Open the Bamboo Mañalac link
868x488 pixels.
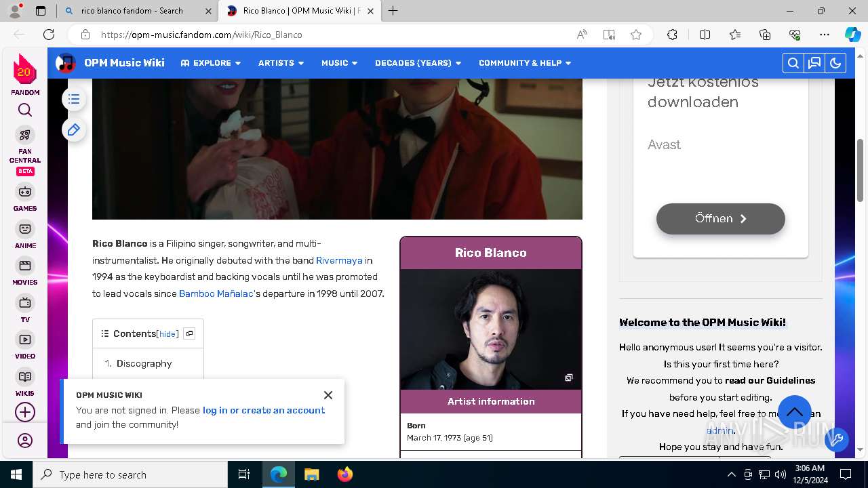coord(216,293)
